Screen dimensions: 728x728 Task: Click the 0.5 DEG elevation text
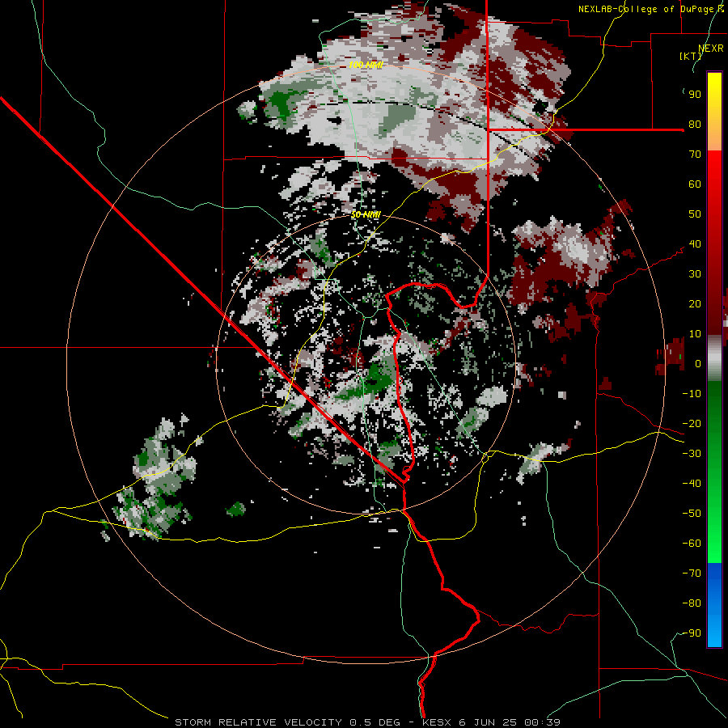[x=374, y=722]
